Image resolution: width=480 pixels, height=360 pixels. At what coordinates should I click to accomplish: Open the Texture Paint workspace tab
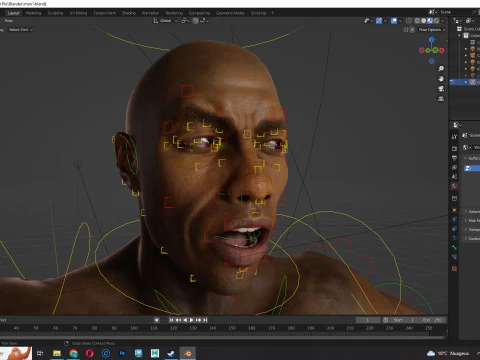pos(104,13)
